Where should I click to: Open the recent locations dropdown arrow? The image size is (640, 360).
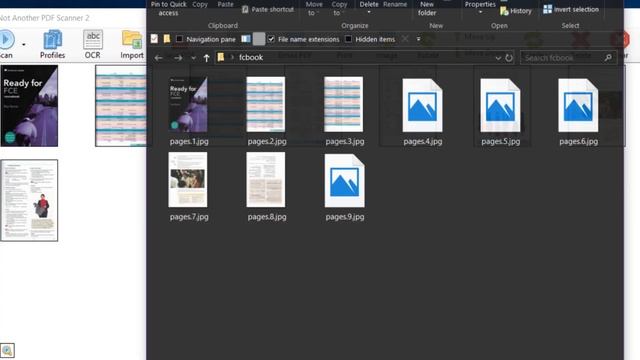[x=193, y=58]
